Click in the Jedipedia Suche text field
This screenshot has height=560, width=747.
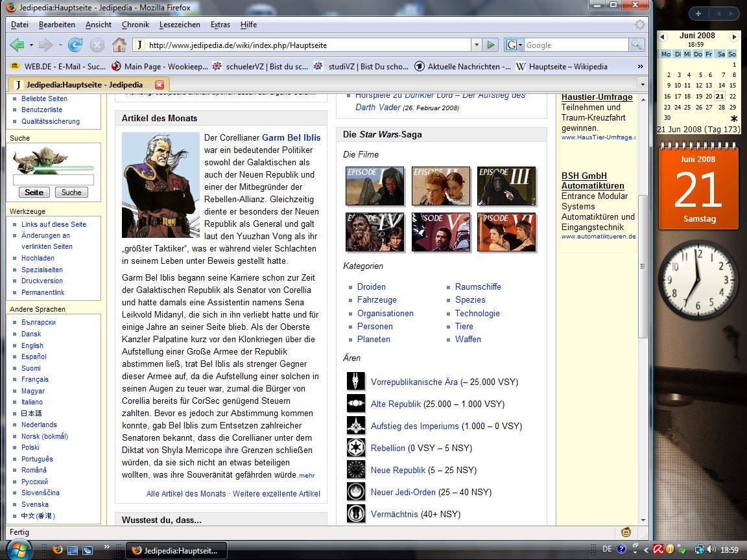click(x=53, y=180)
